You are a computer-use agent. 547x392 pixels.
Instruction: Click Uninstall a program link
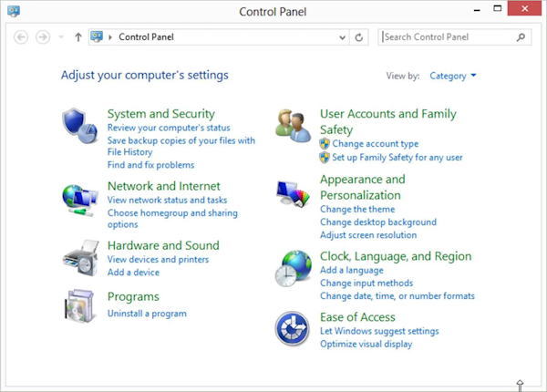coord(147,314)
